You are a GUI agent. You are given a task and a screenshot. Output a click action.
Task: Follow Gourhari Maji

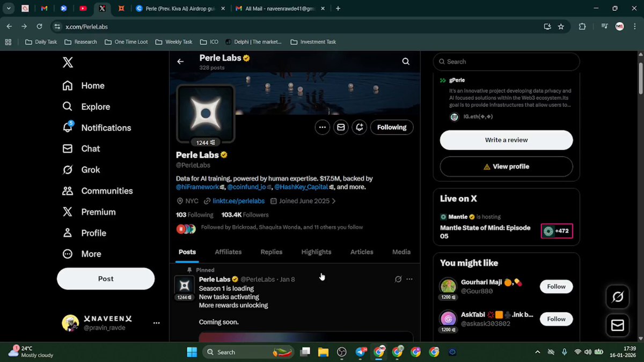tap(556, 286)
